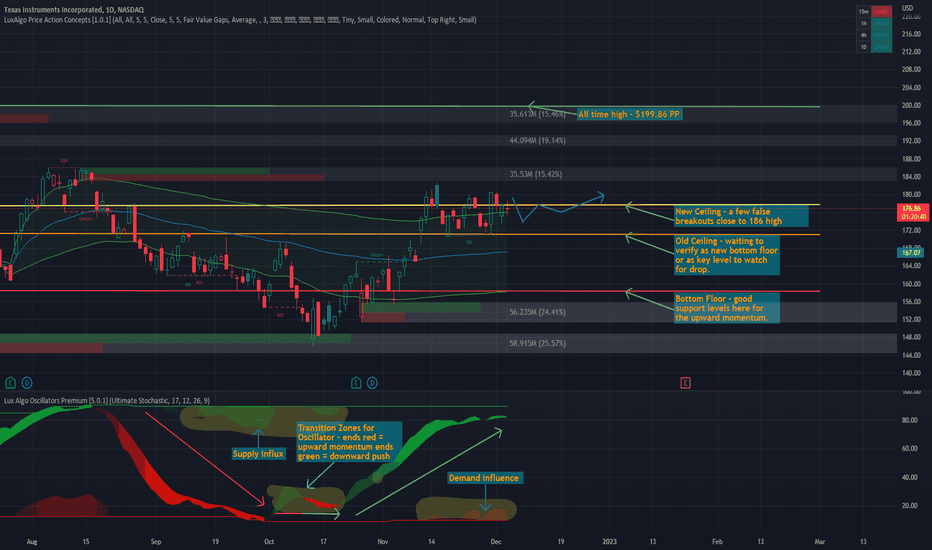Image resolution: width=932 pixels, height=550 pixels.
Task: Click 20.00 on the oscillator axis
Action: pos(909,506)
